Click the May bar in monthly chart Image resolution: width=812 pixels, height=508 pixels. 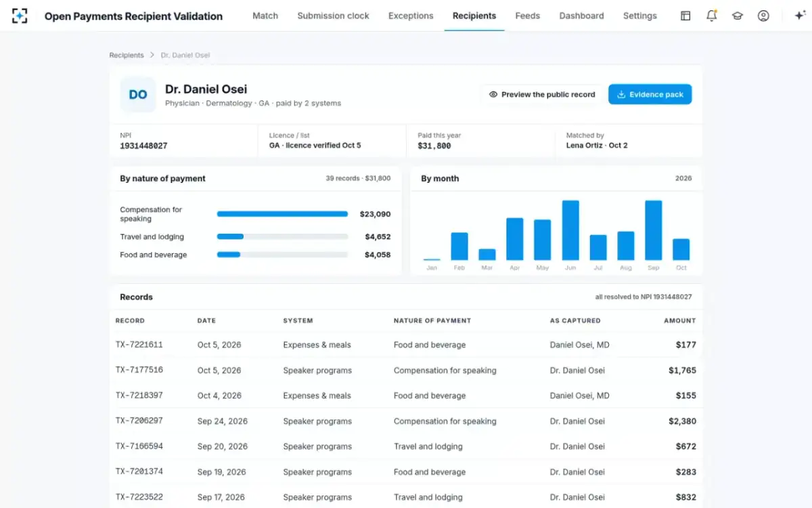[543, 240]
